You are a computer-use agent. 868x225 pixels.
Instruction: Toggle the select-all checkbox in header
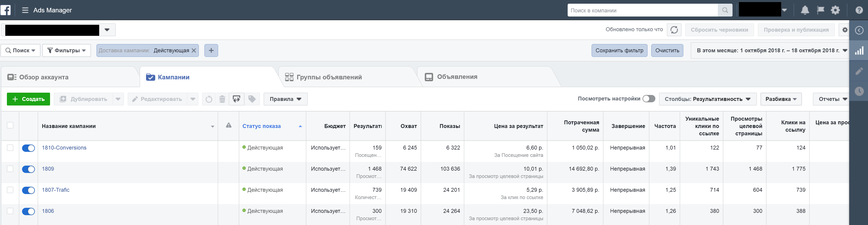[x=10, y=125]
